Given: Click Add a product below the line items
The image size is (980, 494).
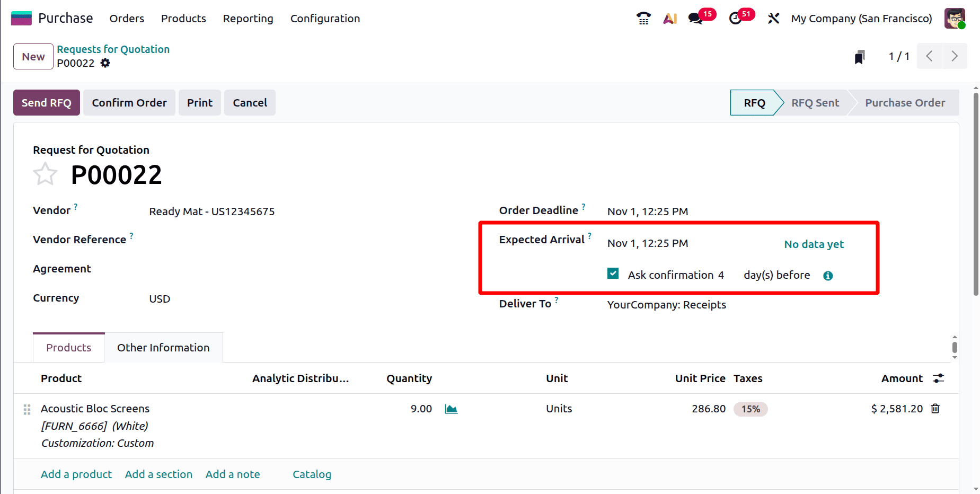Looking at the screenshot, I should point(76,474).
